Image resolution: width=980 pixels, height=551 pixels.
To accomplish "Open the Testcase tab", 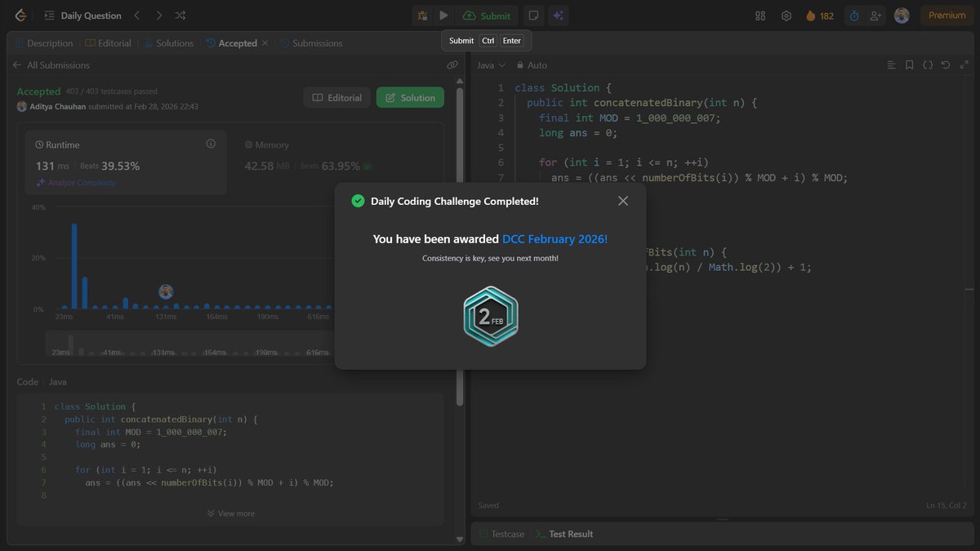I will 501,534.
